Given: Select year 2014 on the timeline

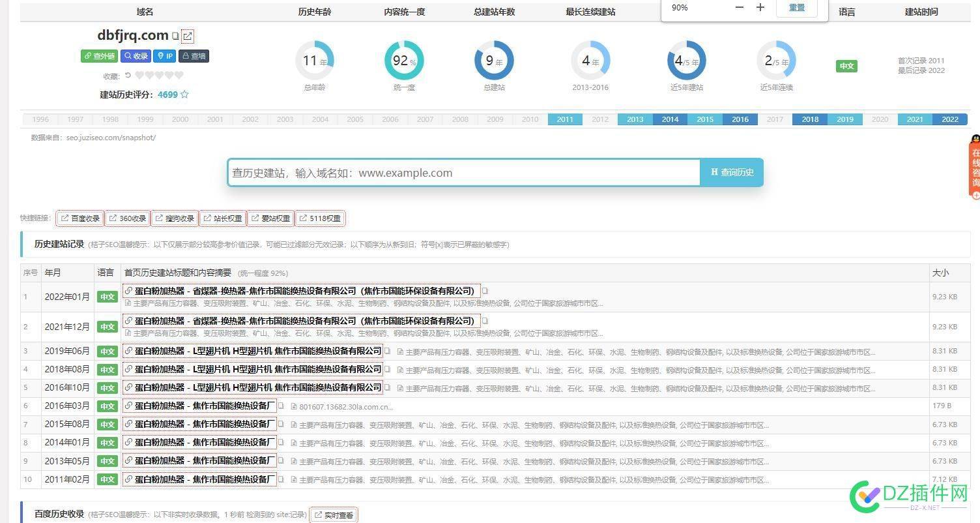Looking at the screenshot, I should tap(670, 119).
